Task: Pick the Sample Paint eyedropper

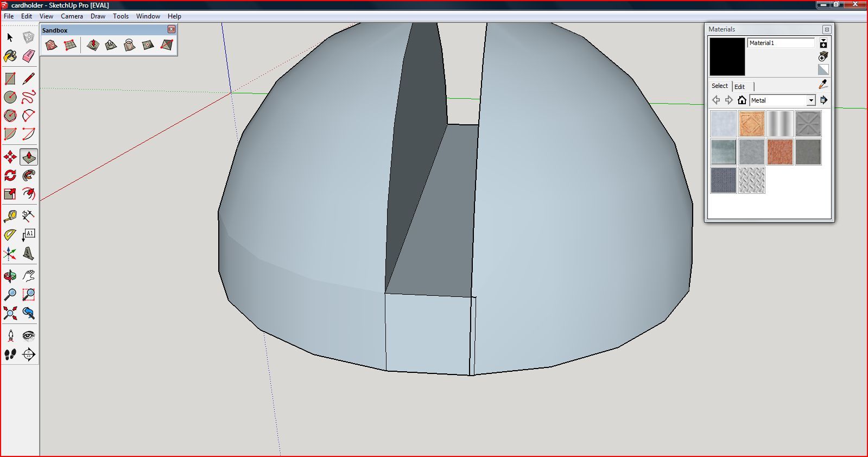Action: pos(823,85)
